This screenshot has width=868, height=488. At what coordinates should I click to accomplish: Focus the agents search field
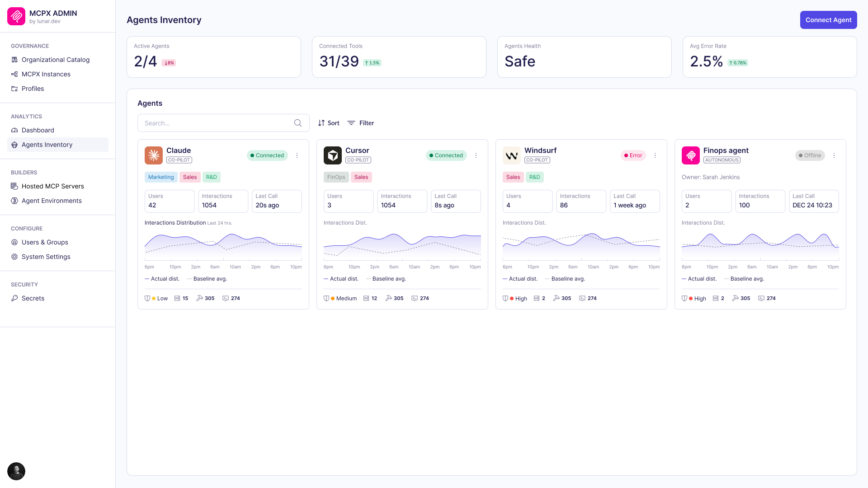click(223, 123)
